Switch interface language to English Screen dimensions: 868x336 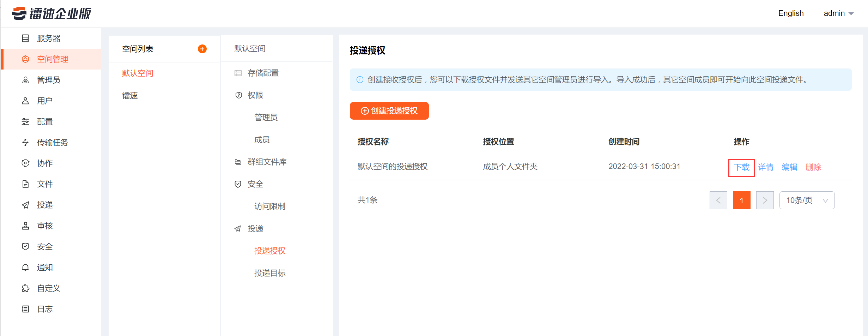(x=790, y=13)
